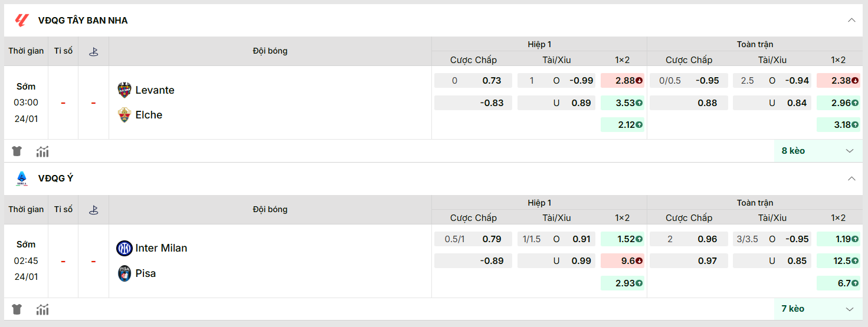The width and height of the screenshot is (868, 327).
Task: Collapse the VĐQG Ý league section
Action: click(851, 179)
